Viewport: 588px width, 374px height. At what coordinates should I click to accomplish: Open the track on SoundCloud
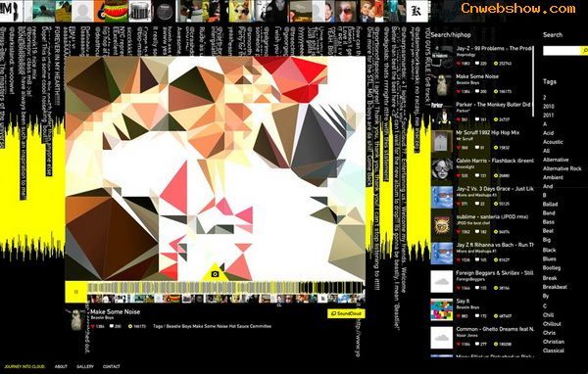[x=346, y=313]
